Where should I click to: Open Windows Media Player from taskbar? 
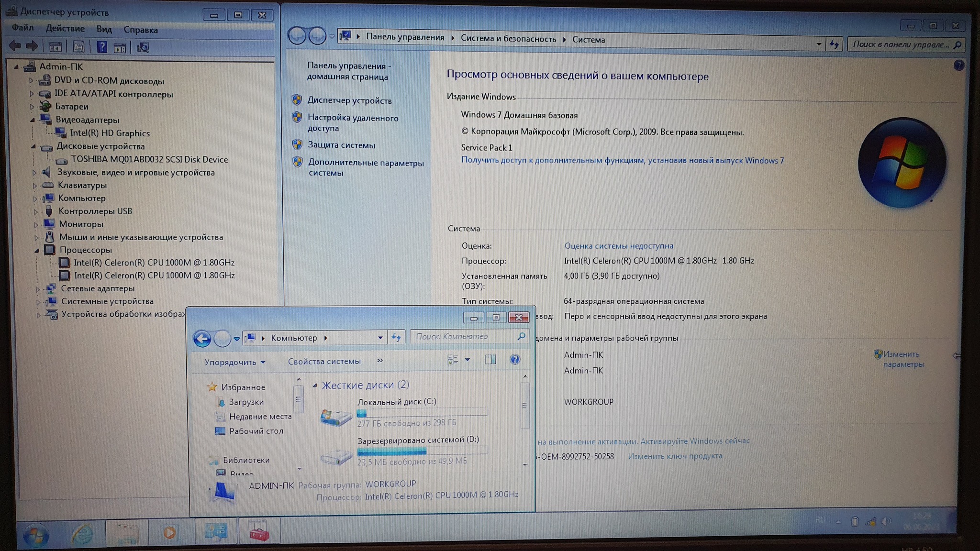click(x=169, y=532)
